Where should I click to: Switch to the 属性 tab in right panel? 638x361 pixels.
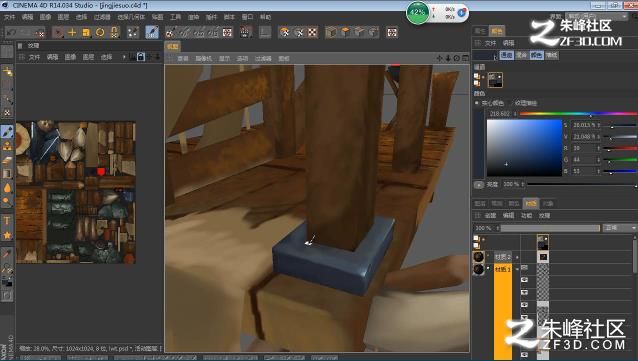pyautogui.click(x=480, y=31)
